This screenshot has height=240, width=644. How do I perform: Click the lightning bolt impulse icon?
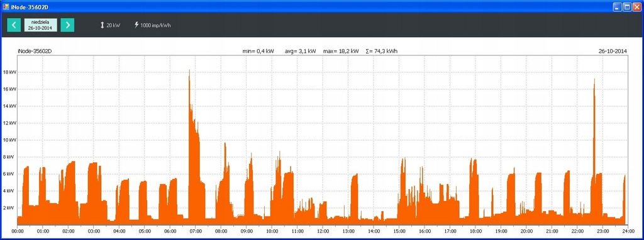(136, 25)
